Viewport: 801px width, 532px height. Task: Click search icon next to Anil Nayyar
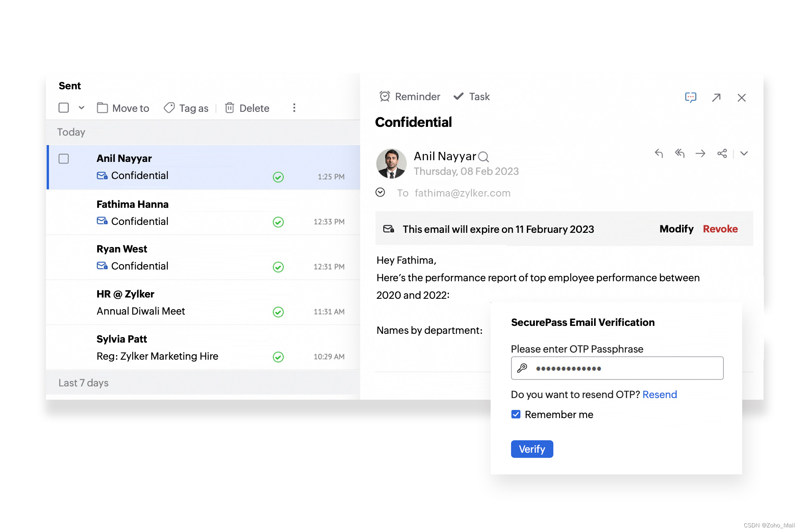tap(484, 157)
